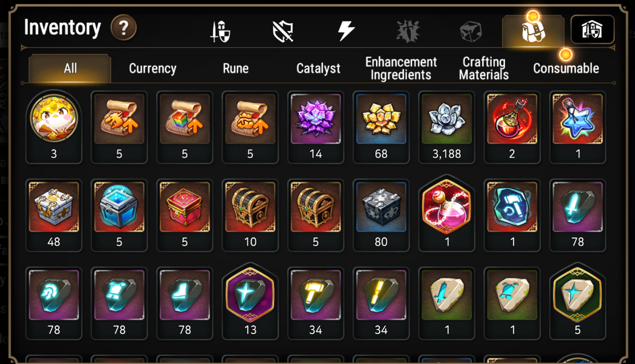Viewport: 635px width, 364px height.
Task: Open the crossed-out shield and sword tab
Action: (283, 32)
